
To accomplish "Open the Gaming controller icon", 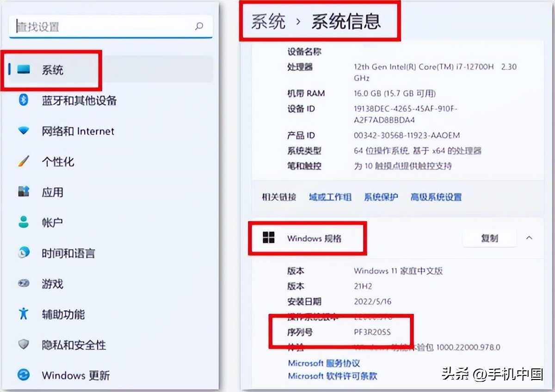I will [24, 283].
